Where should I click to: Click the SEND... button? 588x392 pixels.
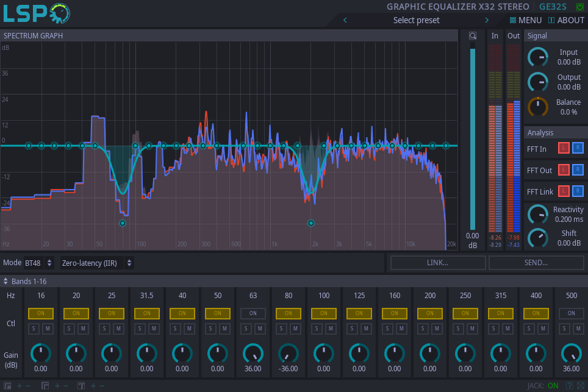click(x=536, y=263)
